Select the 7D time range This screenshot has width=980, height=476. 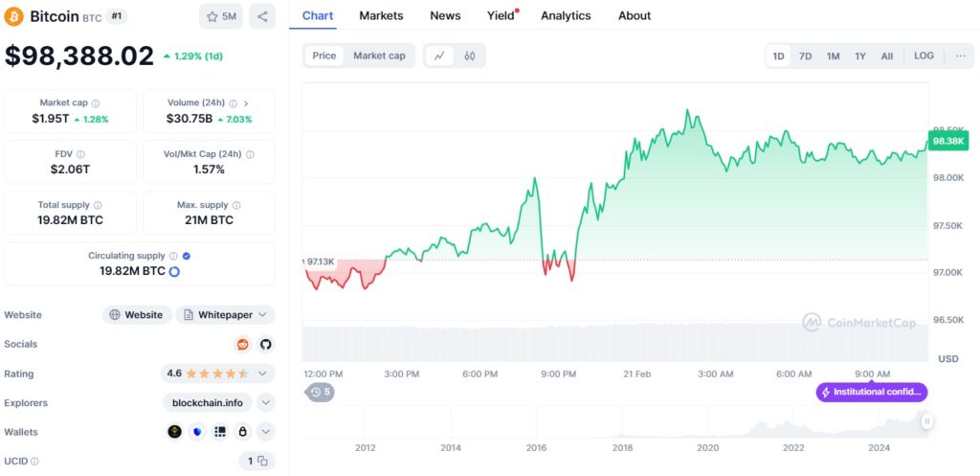[806, 56]
